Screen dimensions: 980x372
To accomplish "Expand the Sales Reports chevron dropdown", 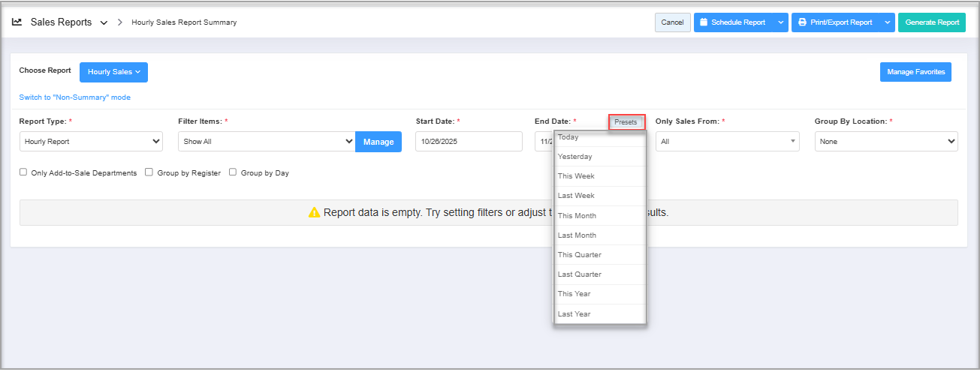I will (104, 22).
